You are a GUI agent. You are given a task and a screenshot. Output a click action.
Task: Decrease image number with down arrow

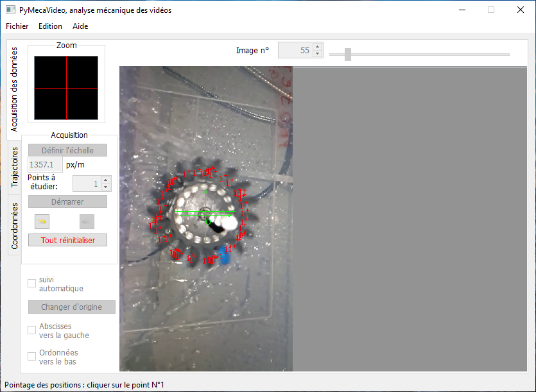[317, 53]
